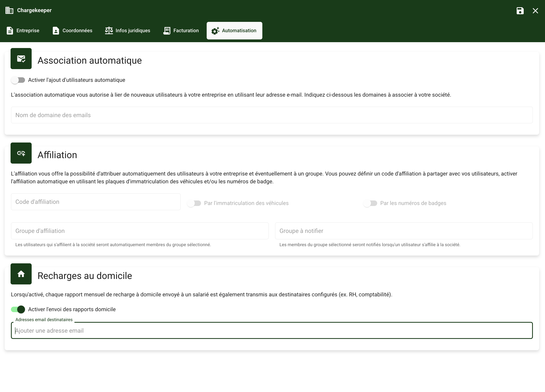Click the Code d'affiliation field
Viewport: 545px width, 392px height.
[96, 202]
